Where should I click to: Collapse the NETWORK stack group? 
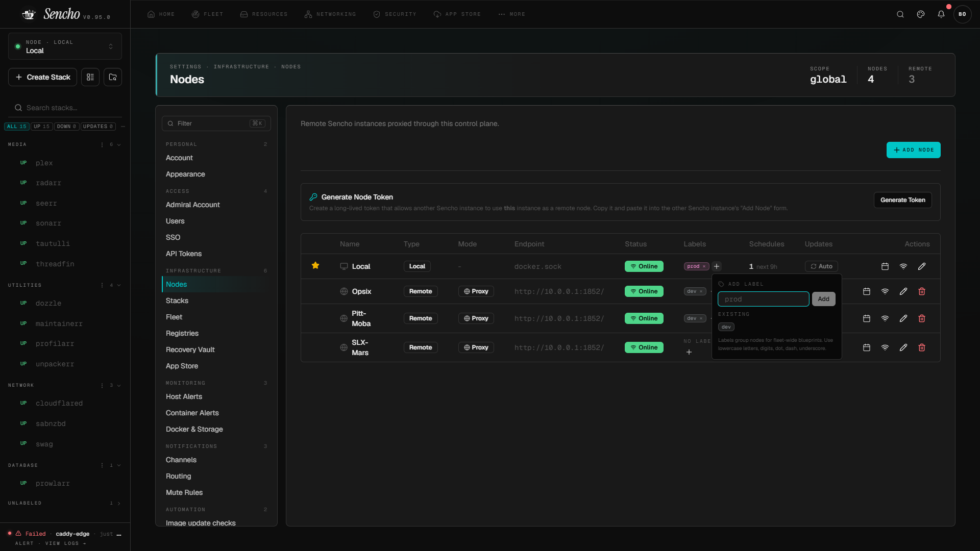point(119,385)
